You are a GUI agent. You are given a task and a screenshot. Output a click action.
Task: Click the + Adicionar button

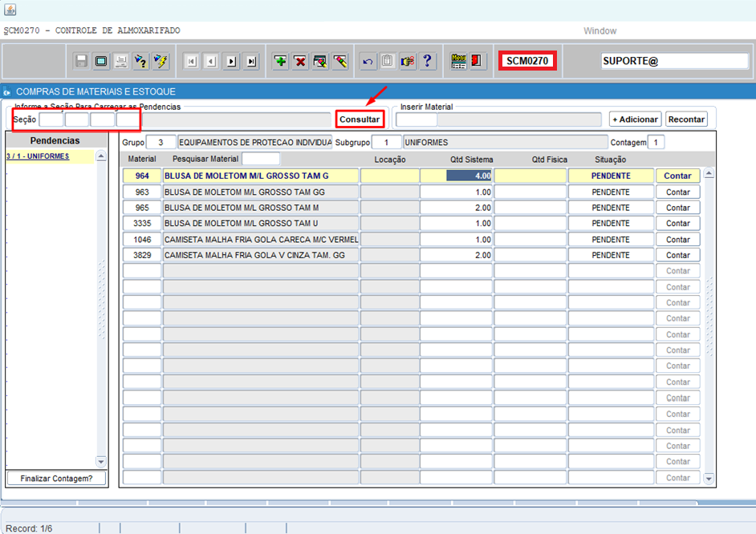coord(635,119)
